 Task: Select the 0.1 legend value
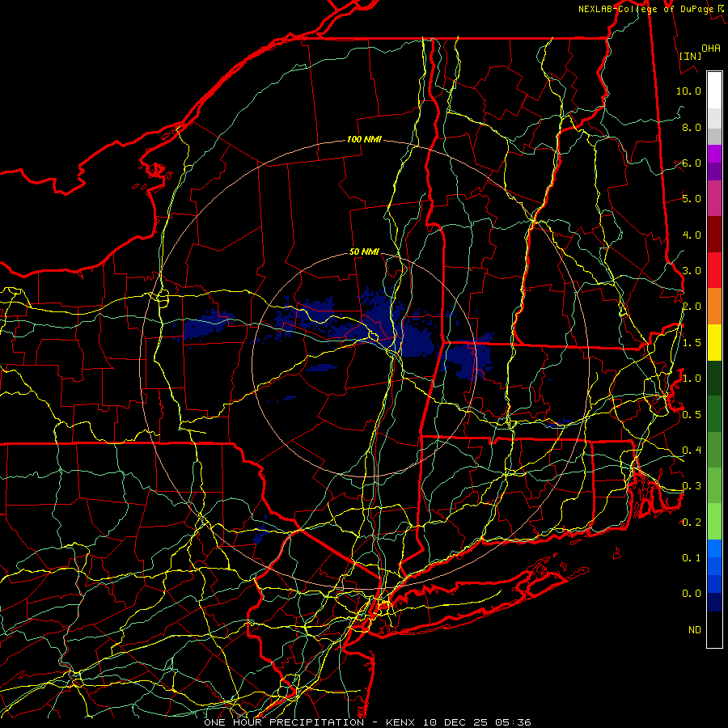(692, 557)
